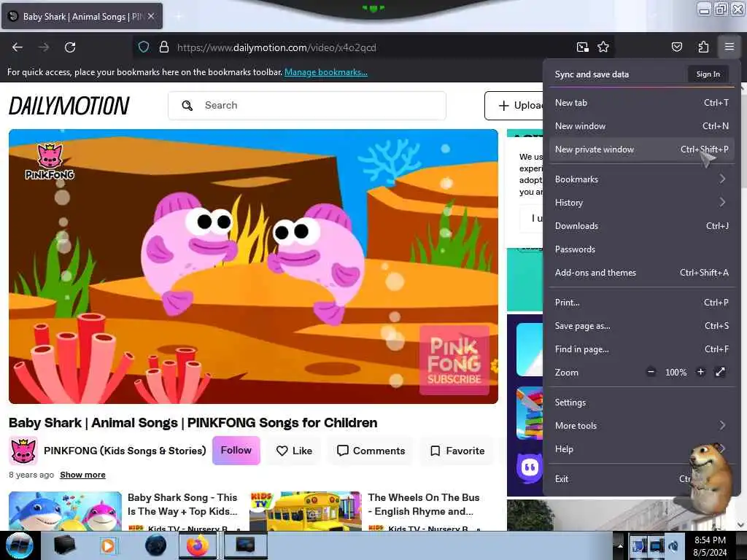Viewport: 747px width, 560px height.
Task: Expand the More tools submenu
Action: [x=642, y=425]
